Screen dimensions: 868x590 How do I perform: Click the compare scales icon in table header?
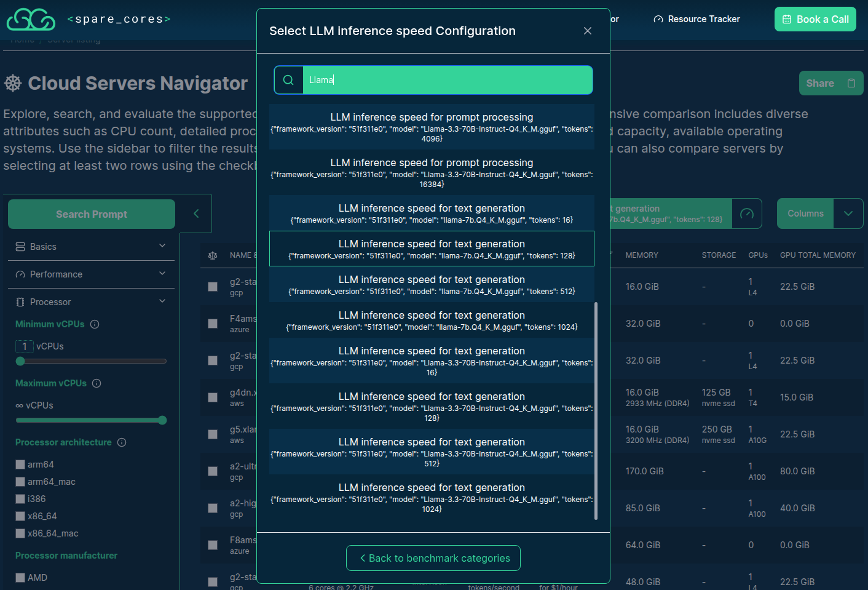[213, 255]
